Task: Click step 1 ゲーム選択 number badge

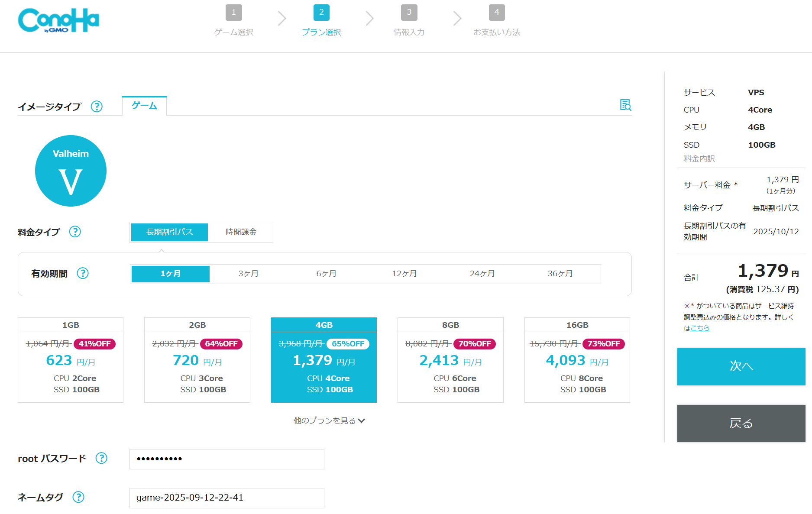Action: [x=234, y=13]
